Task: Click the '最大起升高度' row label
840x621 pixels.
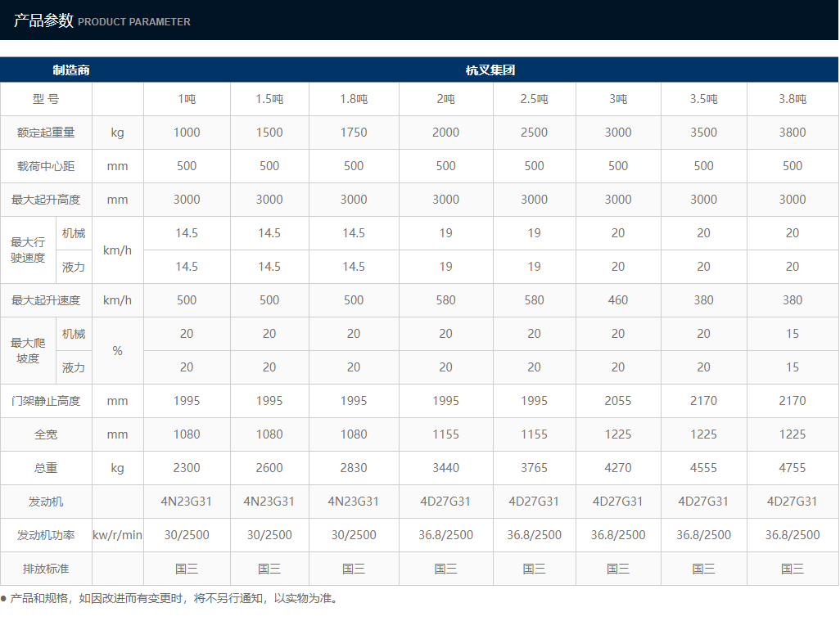Action: 46,200
